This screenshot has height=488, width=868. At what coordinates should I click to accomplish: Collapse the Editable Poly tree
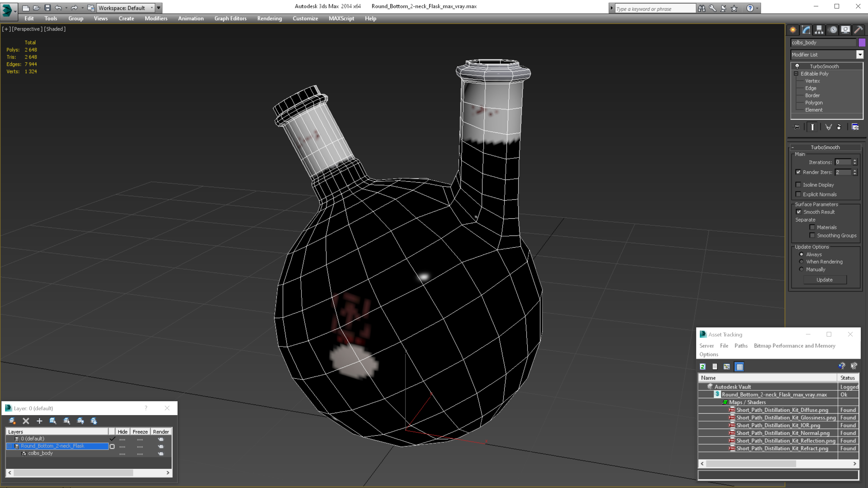(796, 74)
